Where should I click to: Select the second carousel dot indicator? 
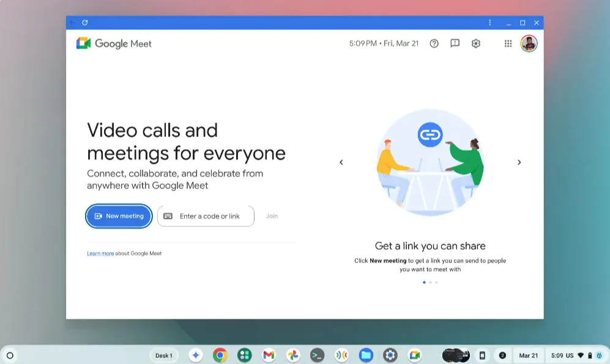tap(430, 283)
